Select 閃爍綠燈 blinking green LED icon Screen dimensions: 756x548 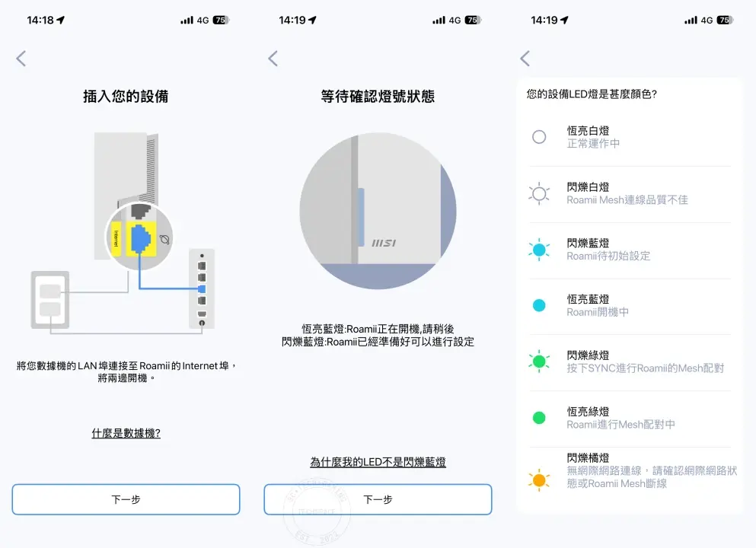pyautogui.click(x=539, y=362)
